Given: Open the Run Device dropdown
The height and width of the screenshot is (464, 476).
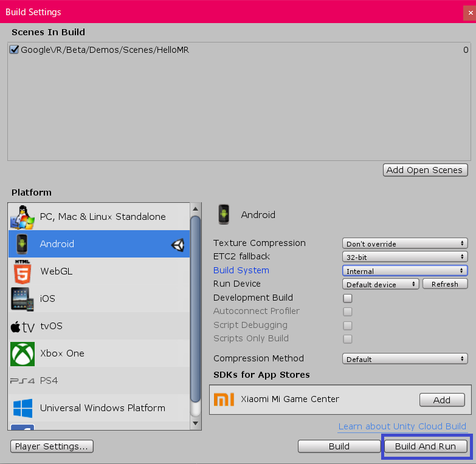Looking at the screenshot, I should (381, 284).
